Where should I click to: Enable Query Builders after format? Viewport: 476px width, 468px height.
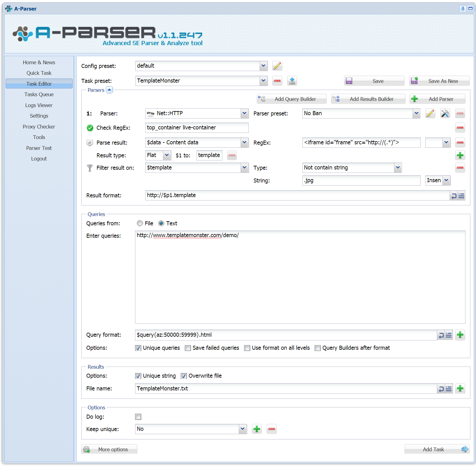[x=317, y=348]
